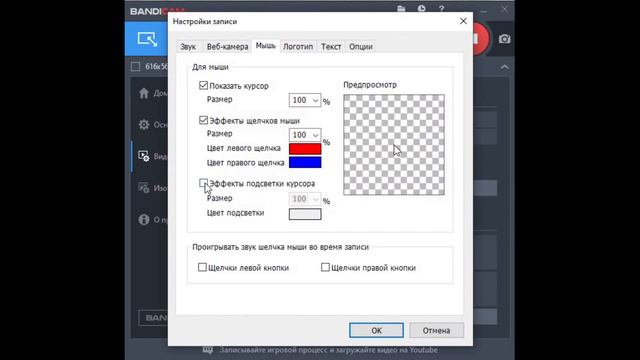This screenshot has height=360, width=640.
Task: Uncheck Эффекты щелчков мыши checkbox
Action: pyautogui.click(x=203, y=120)
